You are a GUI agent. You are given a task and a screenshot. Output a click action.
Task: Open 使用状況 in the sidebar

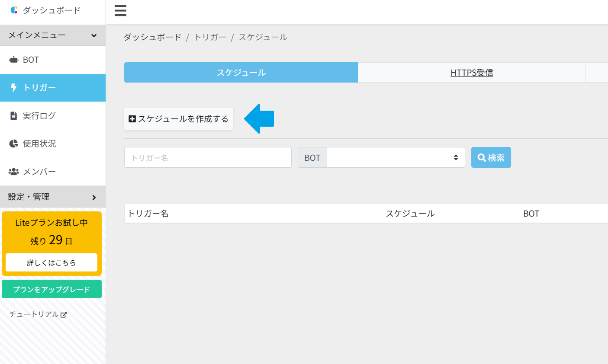pyautogui.click(x=53, y=144)
